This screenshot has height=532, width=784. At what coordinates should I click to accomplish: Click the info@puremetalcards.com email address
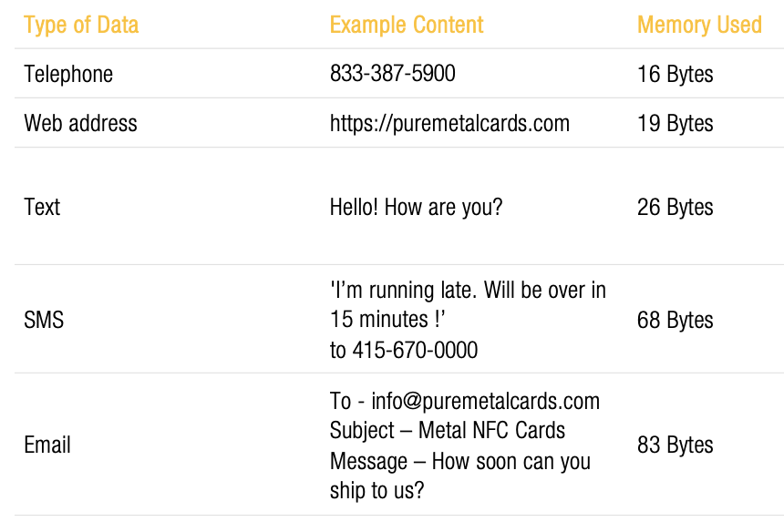coord(485,402)
